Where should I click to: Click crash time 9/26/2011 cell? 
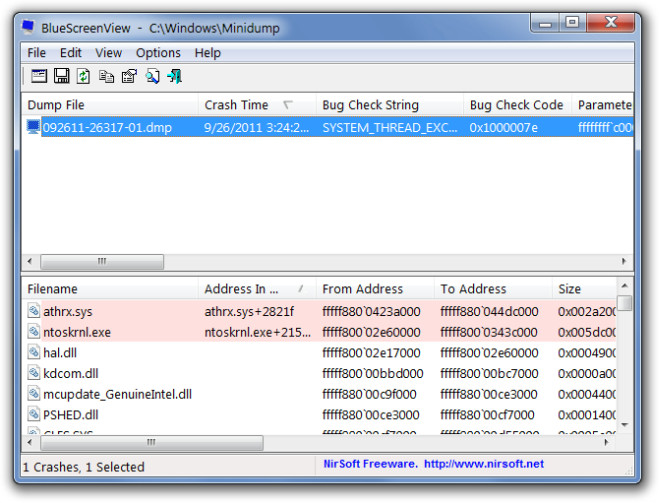click(256, 127)
